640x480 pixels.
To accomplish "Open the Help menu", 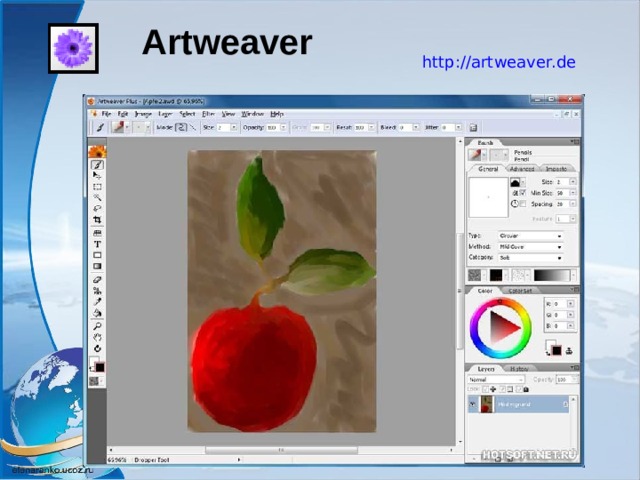I will click(277, 114).
